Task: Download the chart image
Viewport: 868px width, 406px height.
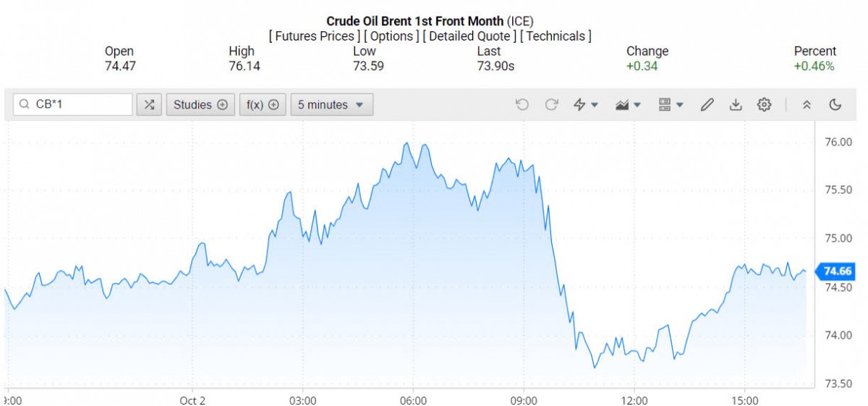Action: 736,105
